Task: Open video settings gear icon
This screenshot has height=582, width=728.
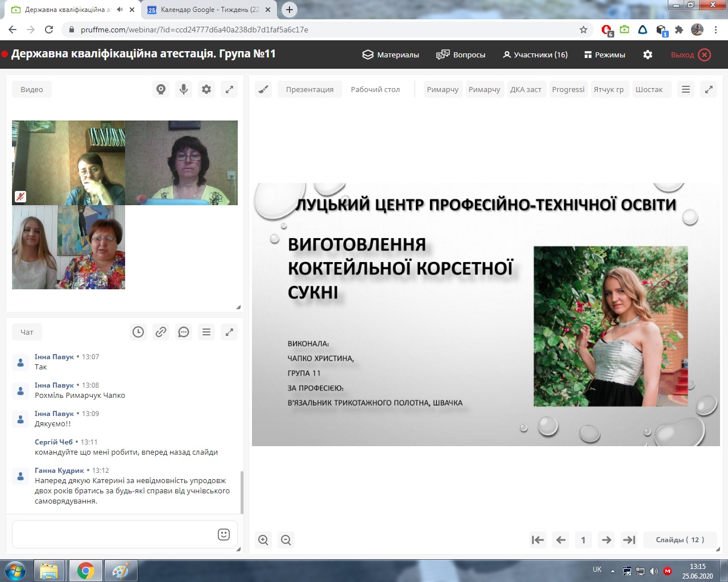Action: [x=206, y=89]
